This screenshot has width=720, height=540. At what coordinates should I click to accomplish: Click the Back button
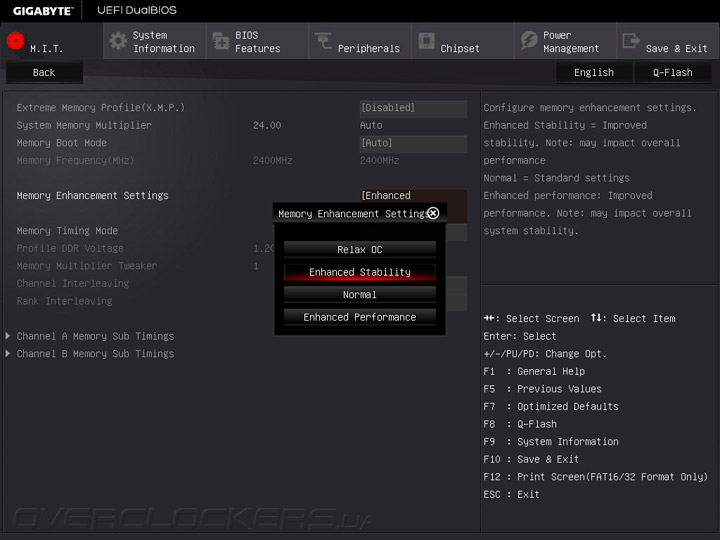(x=44, y=73)
